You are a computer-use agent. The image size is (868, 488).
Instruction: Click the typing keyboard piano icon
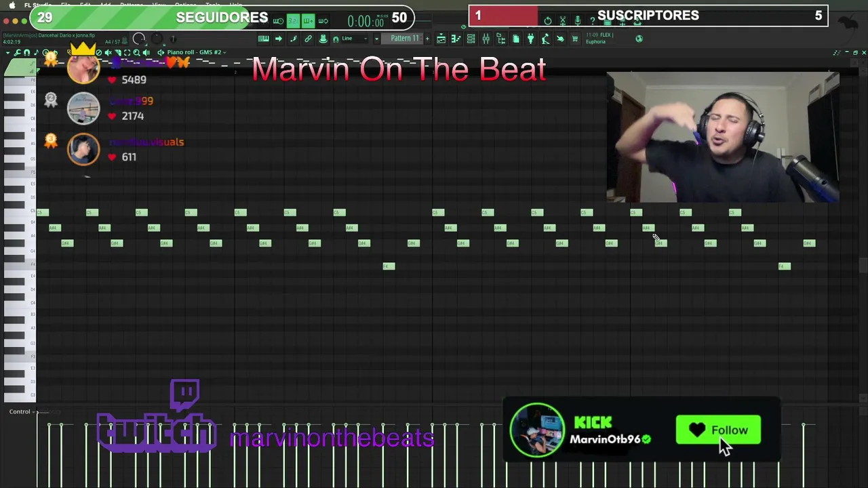[264, 39]
